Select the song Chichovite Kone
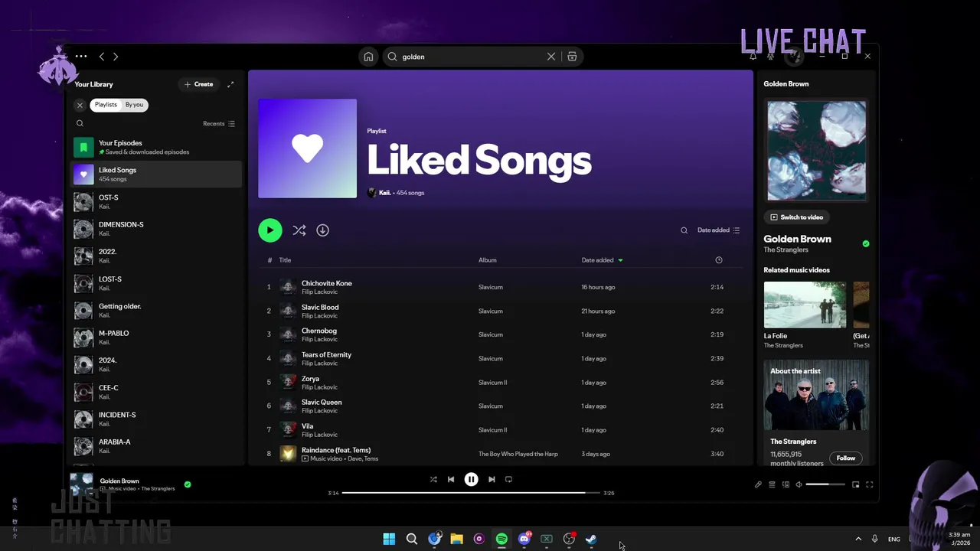The image size is (980, 551). point(501,287)
